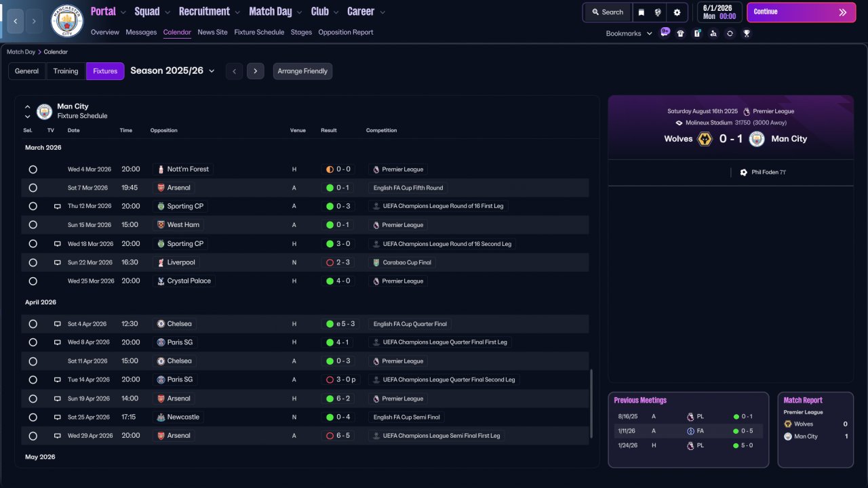Click the circular refresh arrows bookmark icon

tap(730, 33)
